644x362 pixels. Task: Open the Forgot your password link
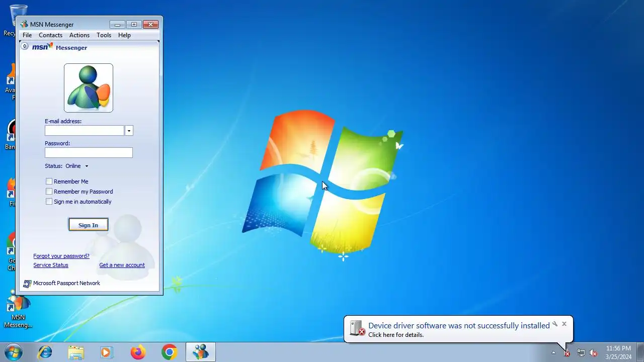tap(61, 256)
